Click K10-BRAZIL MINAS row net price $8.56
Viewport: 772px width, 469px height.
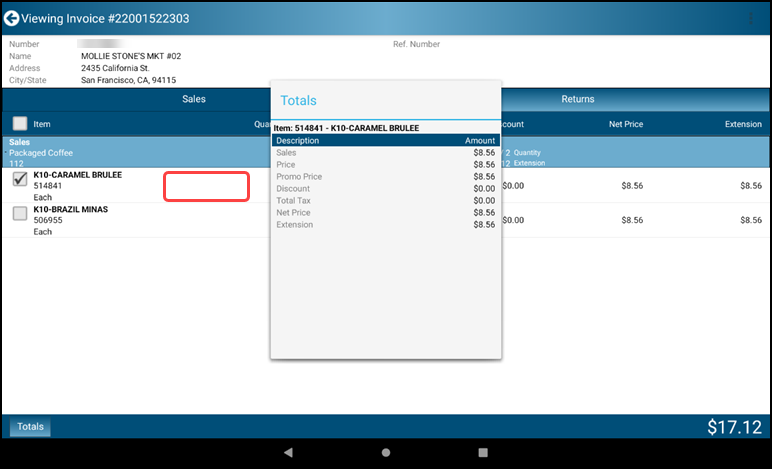click(x=632, y=220)
